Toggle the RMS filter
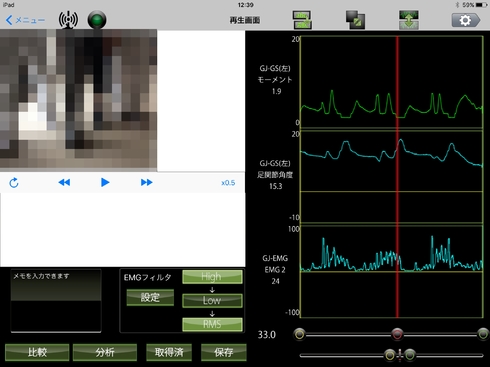Viewport: 490px width, 367px height. coord(212,324)
